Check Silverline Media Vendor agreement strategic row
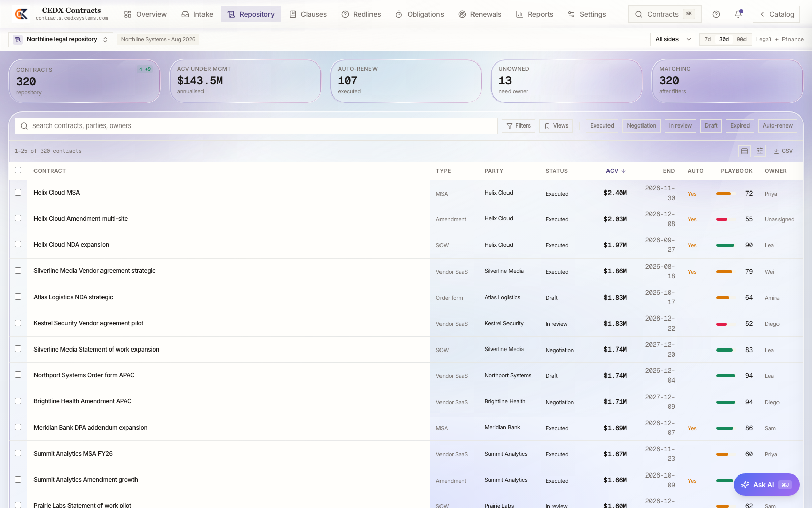This screenshot has height=508, width=812. click(x=18, y=271)
